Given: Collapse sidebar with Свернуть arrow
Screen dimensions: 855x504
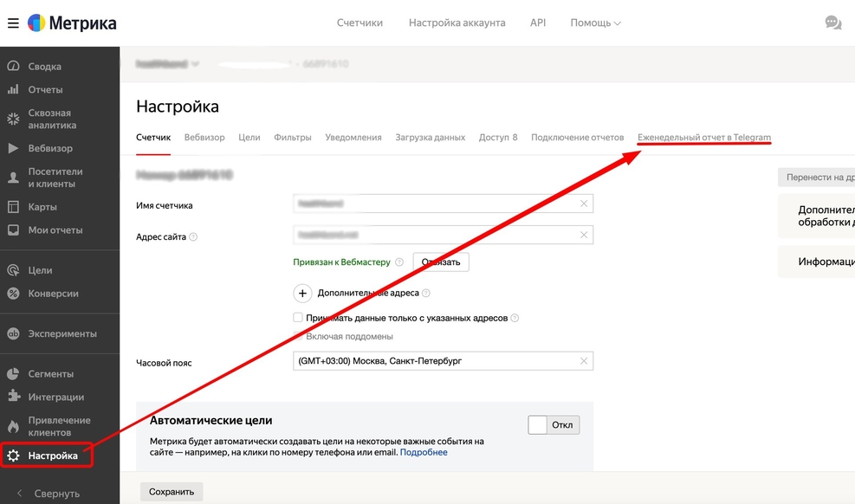Looking at the screenshot, I should click(x=20, y=493).
